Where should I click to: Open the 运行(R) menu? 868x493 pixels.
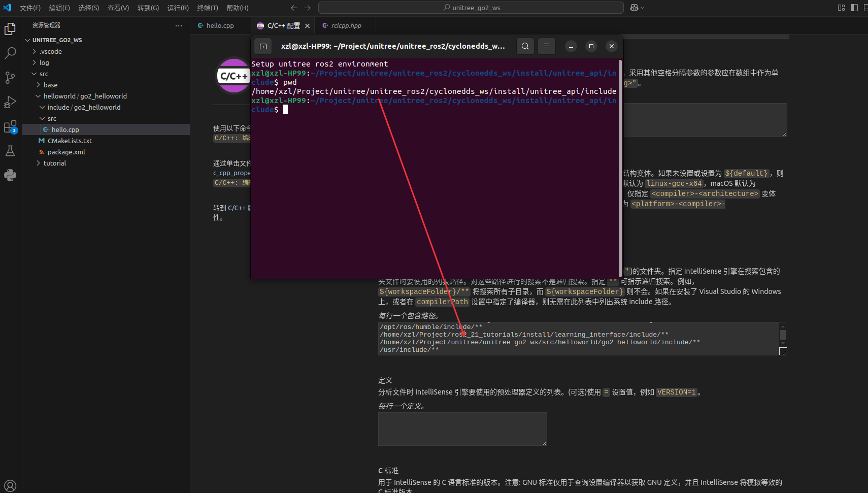[x=178, y=8]
